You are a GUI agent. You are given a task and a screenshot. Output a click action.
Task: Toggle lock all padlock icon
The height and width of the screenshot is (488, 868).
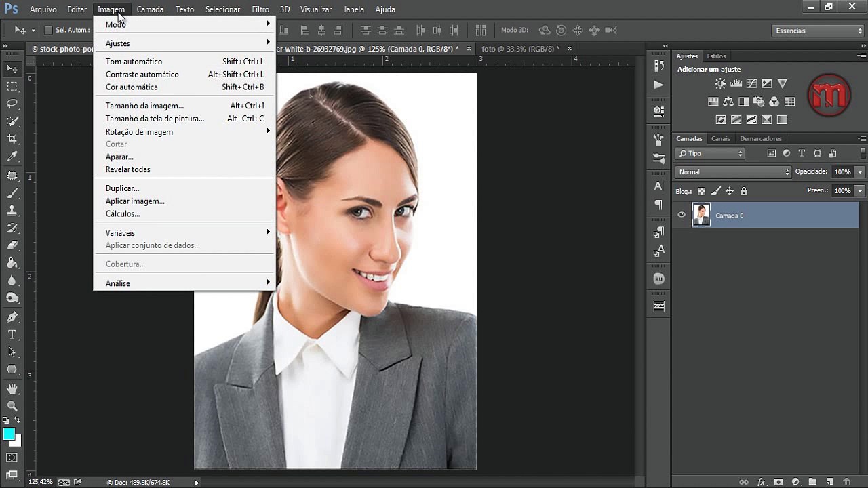(x=744, y=191)
